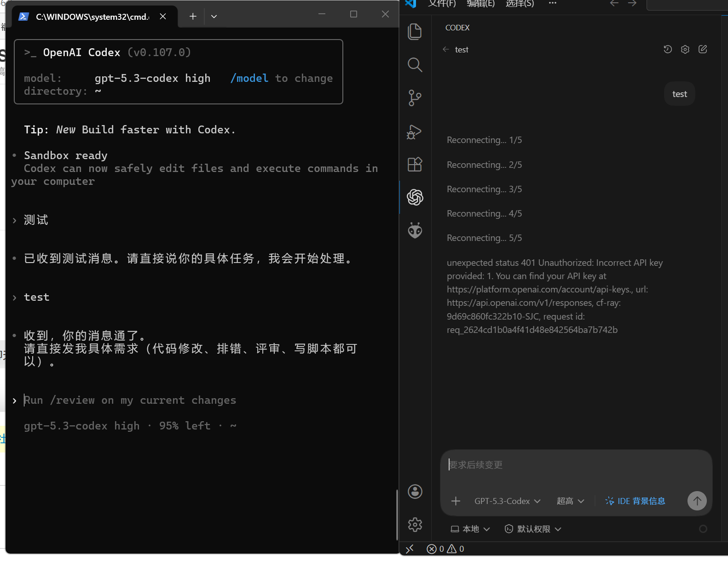
Task: Click the /model command text in terminal
Action: tap(249, 78)
